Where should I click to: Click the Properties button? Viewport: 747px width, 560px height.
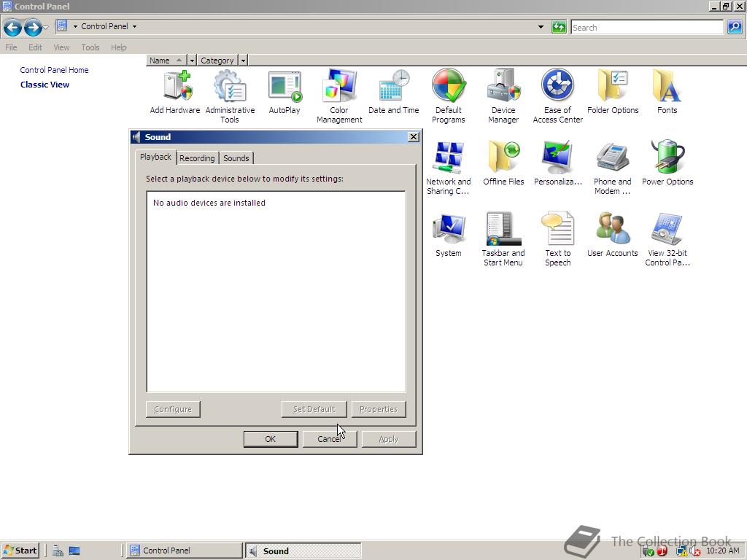[379, 409]
